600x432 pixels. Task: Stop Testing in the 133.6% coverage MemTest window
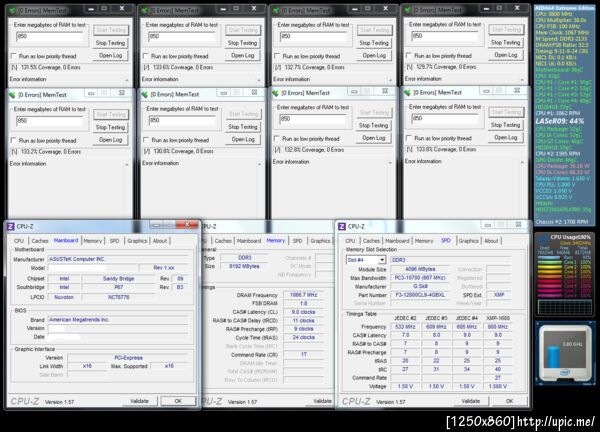click(x=243, y=43)
